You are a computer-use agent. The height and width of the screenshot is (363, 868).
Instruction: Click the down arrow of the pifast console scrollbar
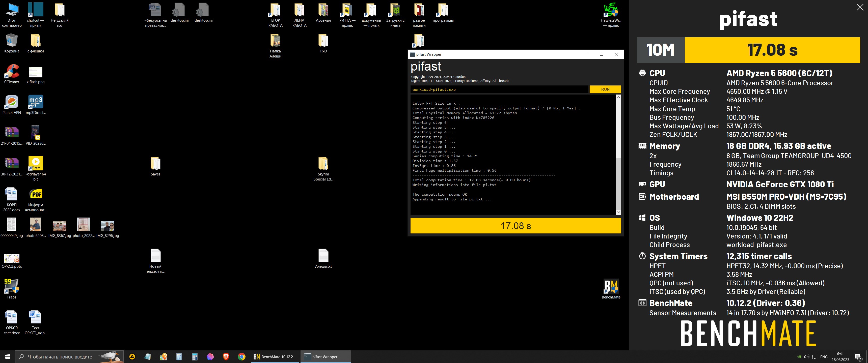tap(618, 212)
